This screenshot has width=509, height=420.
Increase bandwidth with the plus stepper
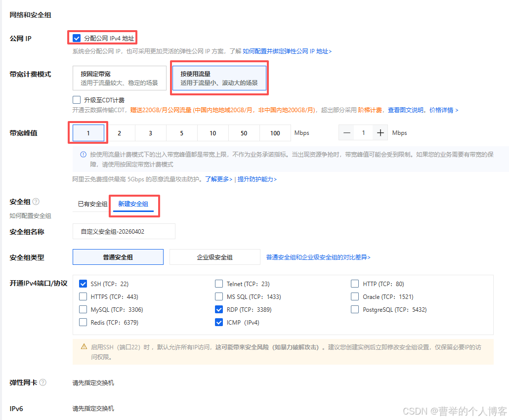coord(380,133)
